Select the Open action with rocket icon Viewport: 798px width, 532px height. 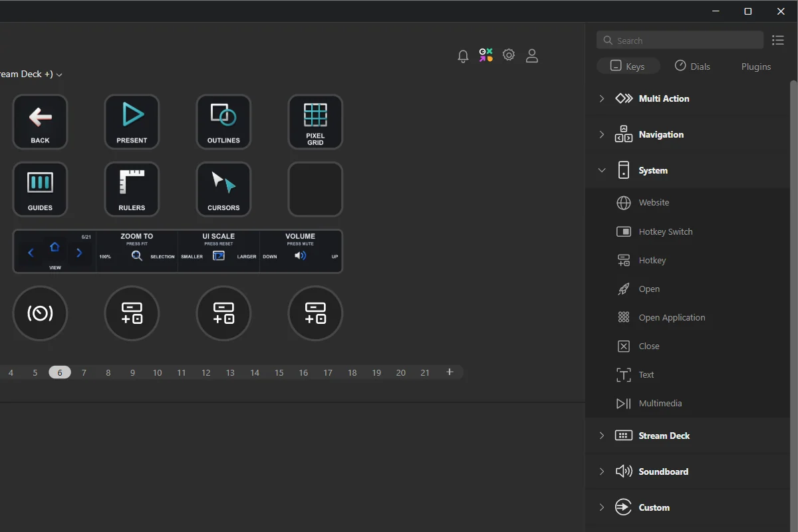[x=688, y=289]
